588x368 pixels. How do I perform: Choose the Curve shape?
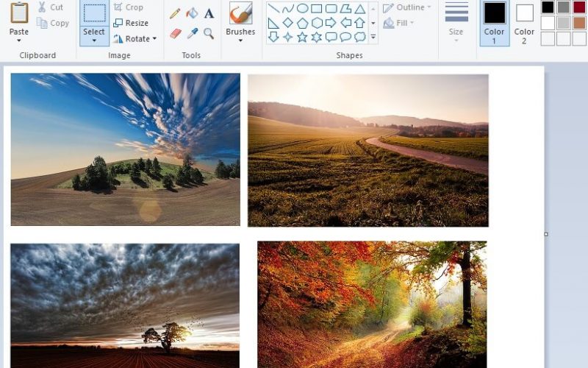pyautogui.click(x=288, y=8)
